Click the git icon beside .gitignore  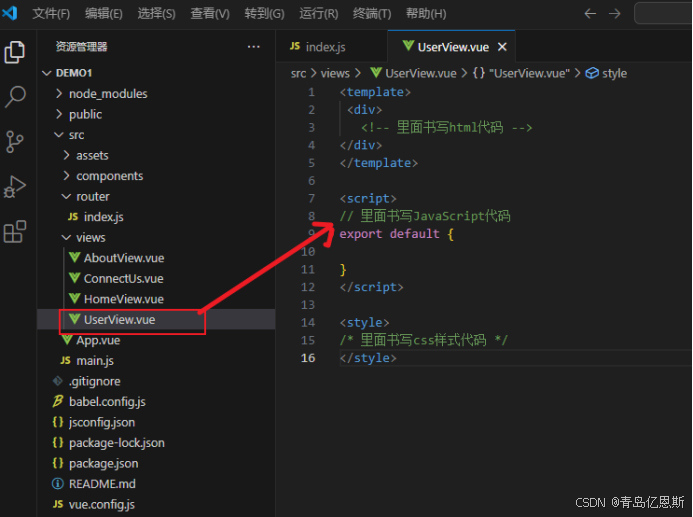point(58,380)
